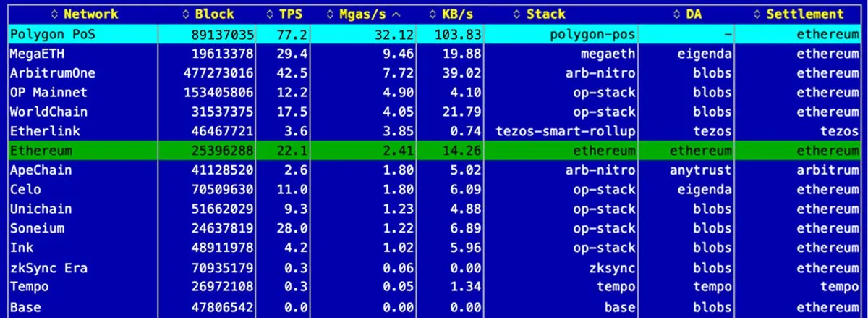This screenshot has height=318, width=868.
Task: Click ApeChain's arbitrum settlement cell
Action: [827, 170]
